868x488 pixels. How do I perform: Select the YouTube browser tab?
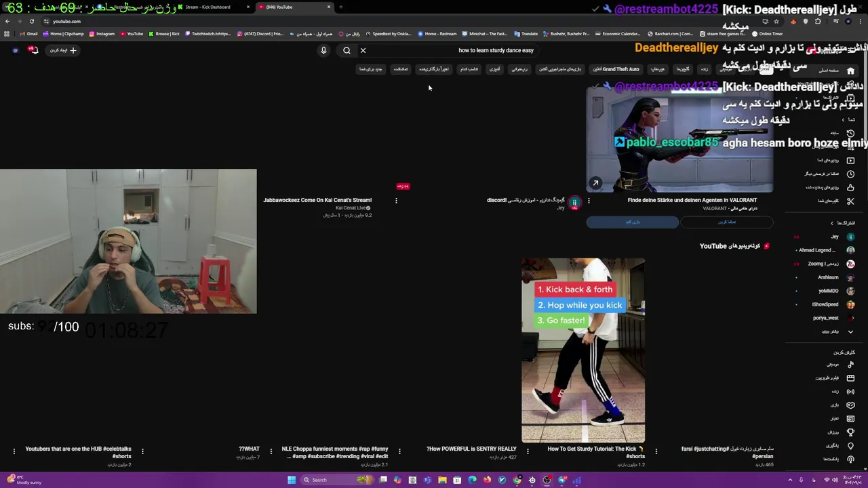[x=293, y=7]
